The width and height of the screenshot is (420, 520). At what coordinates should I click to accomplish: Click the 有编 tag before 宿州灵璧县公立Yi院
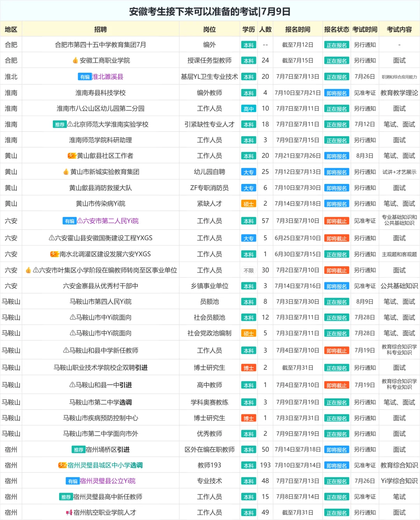click(x=73, y=481)
